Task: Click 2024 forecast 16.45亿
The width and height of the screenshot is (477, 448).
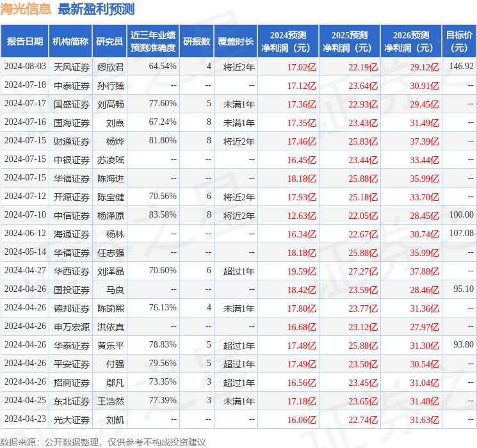Action: pyautogui.click(x=302, y=160)
